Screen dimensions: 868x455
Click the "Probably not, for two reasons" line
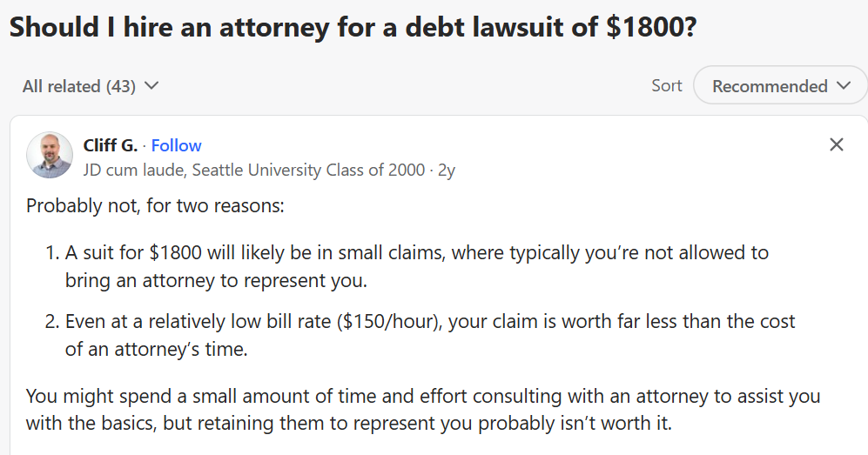click(x=156, y=206)
